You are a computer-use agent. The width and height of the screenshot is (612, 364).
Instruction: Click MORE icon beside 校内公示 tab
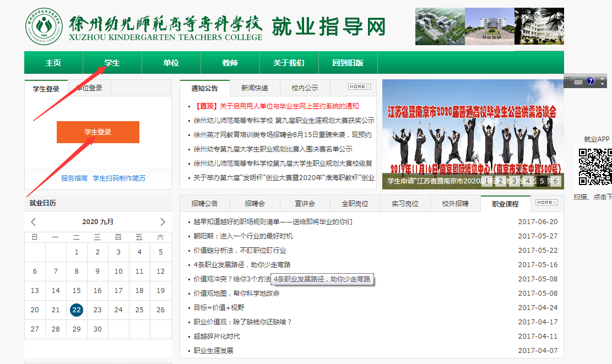point(359,87)
